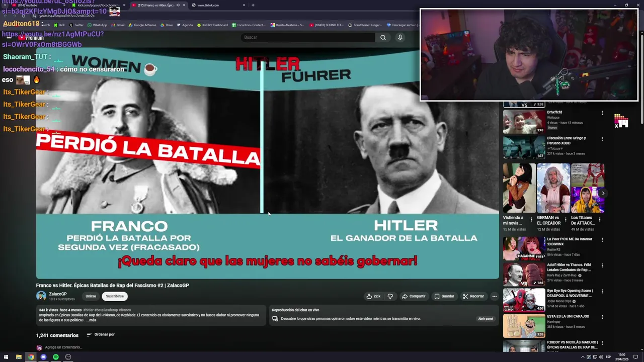
Task: Clip the video using the Recortar button
Action: pos(473,296)
